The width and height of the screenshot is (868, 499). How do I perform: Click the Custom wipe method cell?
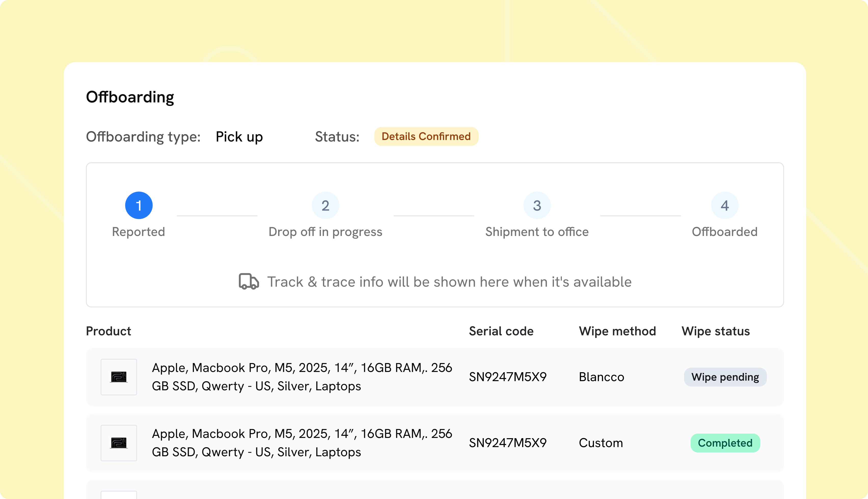601,443
